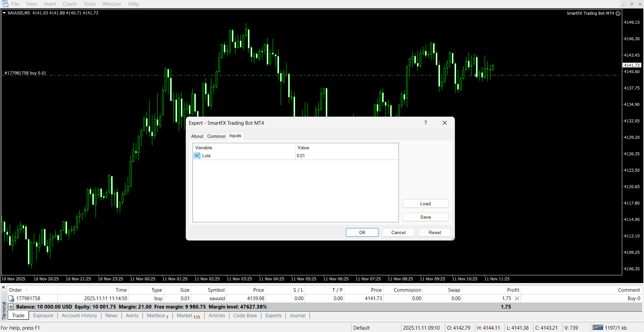Close order using X beside profit 1.75

(517, 298)
